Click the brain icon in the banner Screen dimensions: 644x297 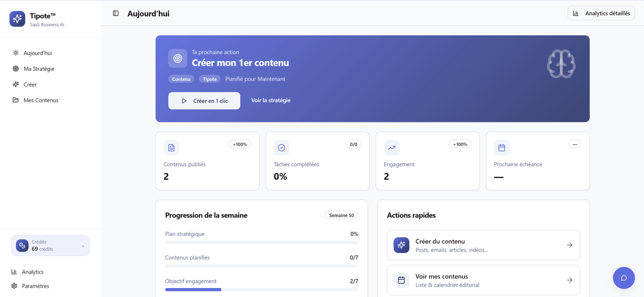click(x=561, y=64)
